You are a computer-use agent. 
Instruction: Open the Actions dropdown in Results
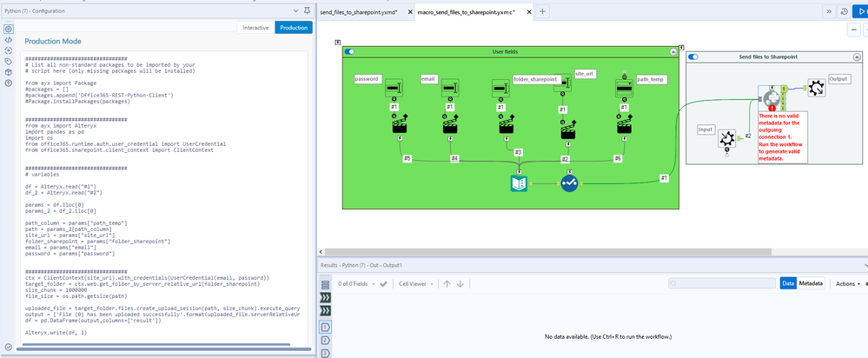(848, 284)
